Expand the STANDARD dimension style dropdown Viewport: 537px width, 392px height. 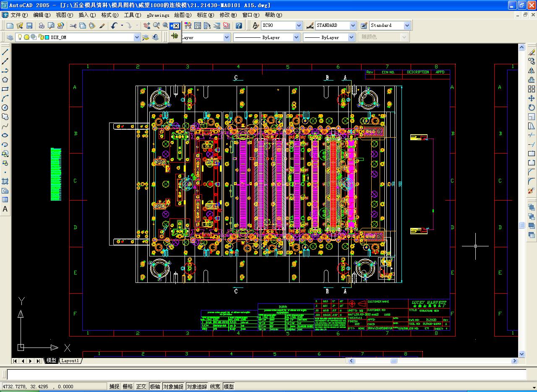click(x=353, y=26)
